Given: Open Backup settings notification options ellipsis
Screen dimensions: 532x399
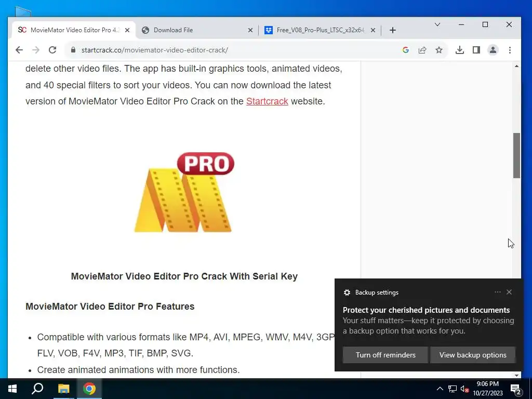Looking at the screenshot, I should [497, 292].
